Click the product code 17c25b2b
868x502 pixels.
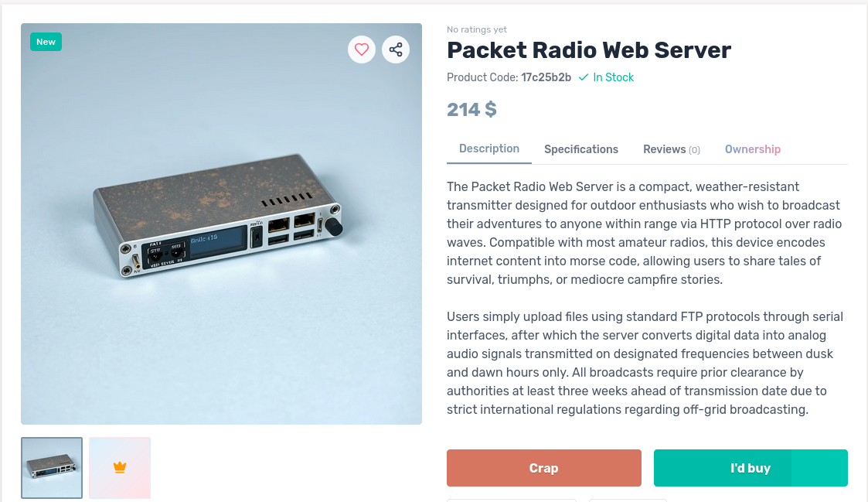click(x=546, y=77)
